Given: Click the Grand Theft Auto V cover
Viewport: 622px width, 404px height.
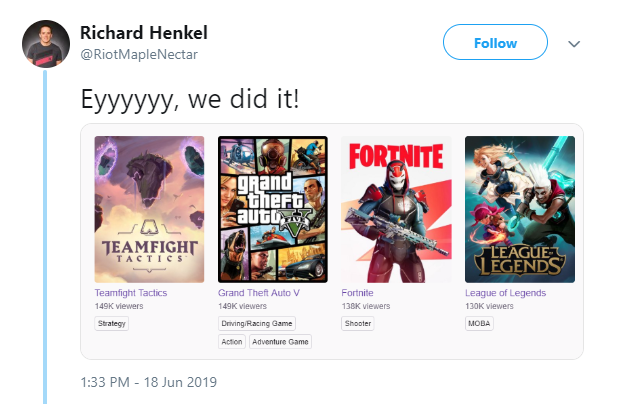Looking at the screenshot, I should point(273,209).
